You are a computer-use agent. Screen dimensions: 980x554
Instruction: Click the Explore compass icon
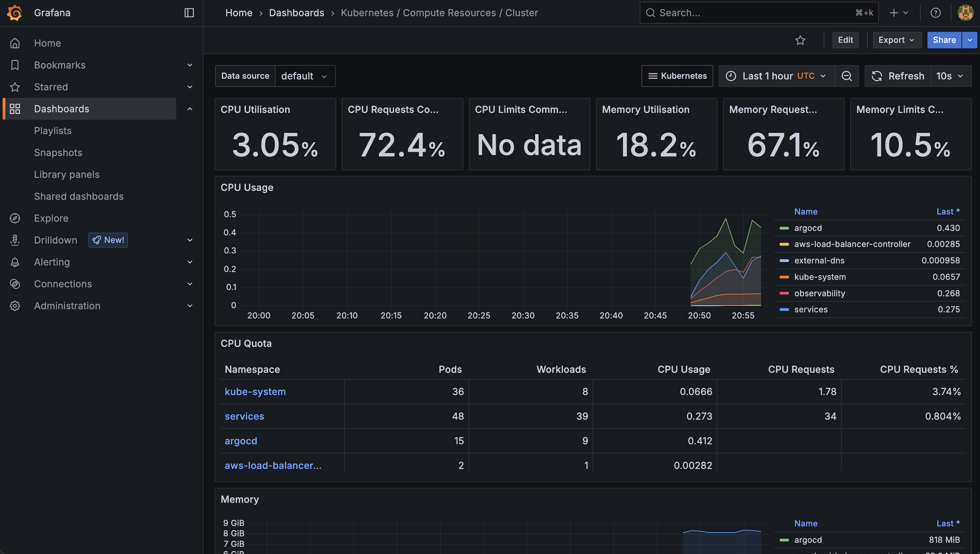pyautogui.click(x=15, y=218)
